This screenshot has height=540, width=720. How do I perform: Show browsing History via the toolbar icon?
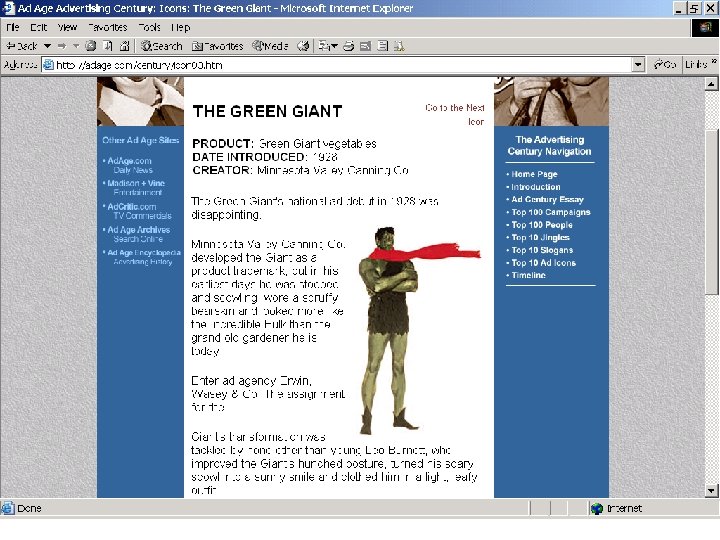click(303, 46)
